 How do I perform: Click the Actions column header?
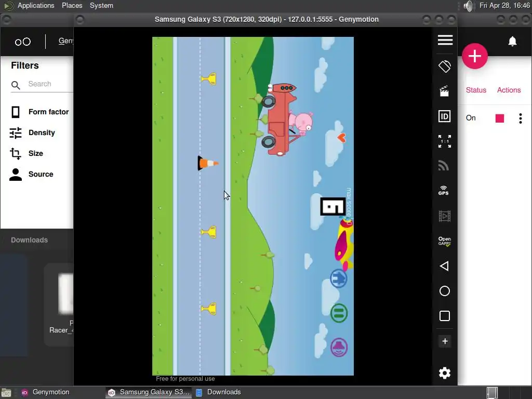pyautogui.click(x=509, y=90)
